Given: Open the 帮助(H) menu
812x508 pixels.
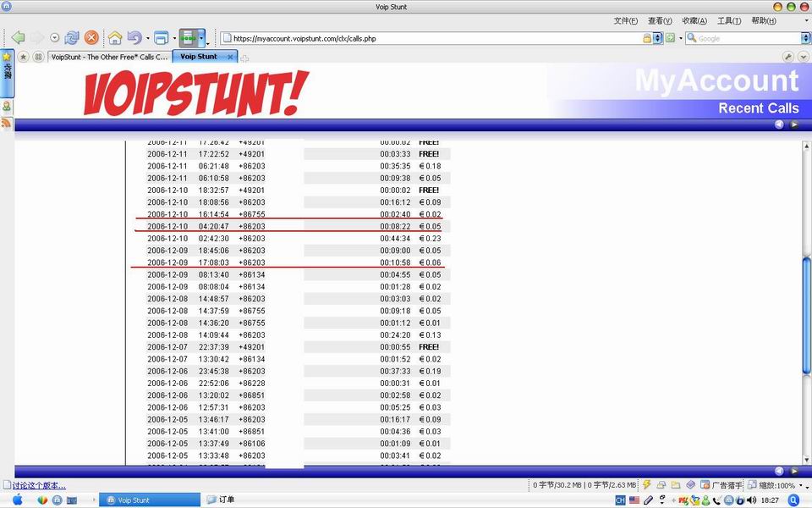Looking at the screenshot, I should tap(764, 20).
